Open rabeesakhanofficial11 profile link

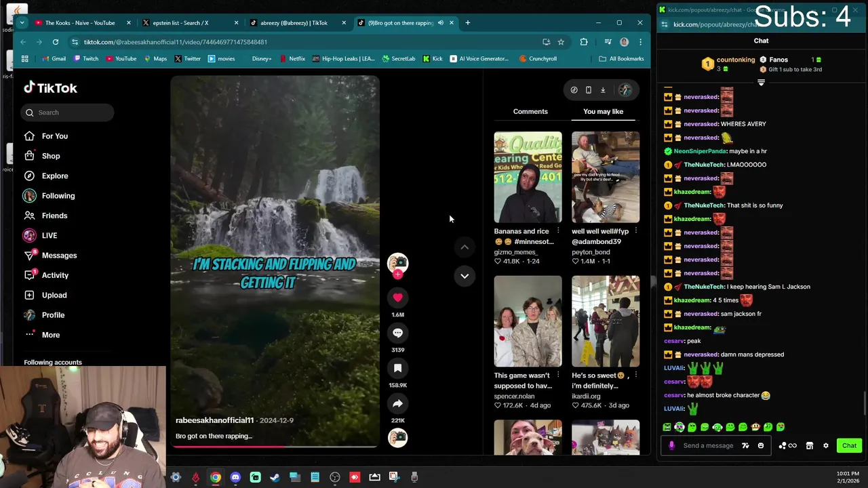214,420
